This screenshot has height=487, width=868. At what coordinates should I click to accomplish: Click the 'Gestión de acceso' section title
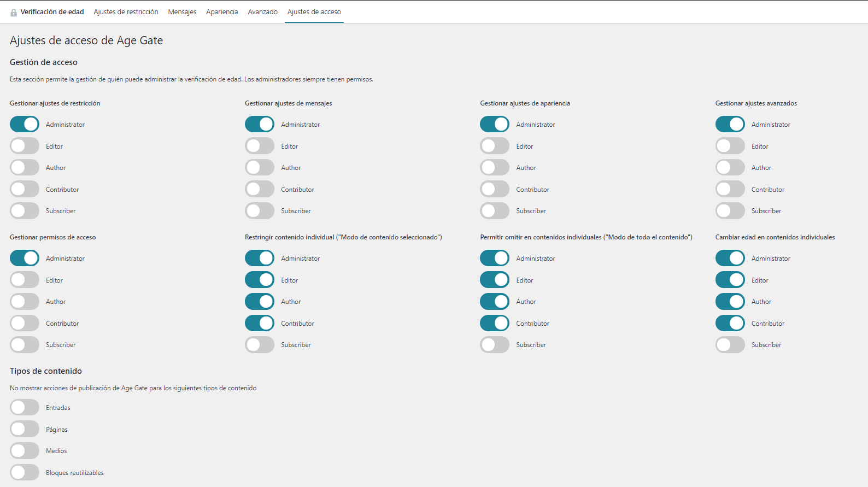click(x=44, y=62)
